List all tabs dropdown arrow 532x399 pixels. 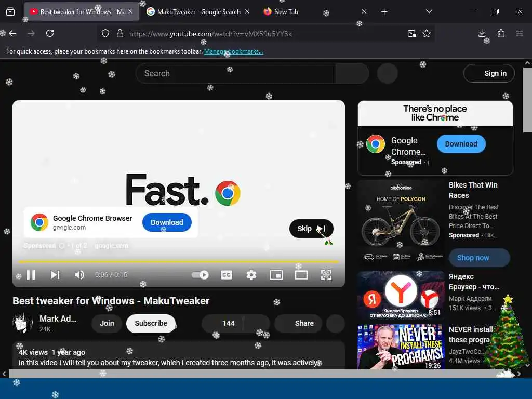pyautogui.click(x=429, y=11)
